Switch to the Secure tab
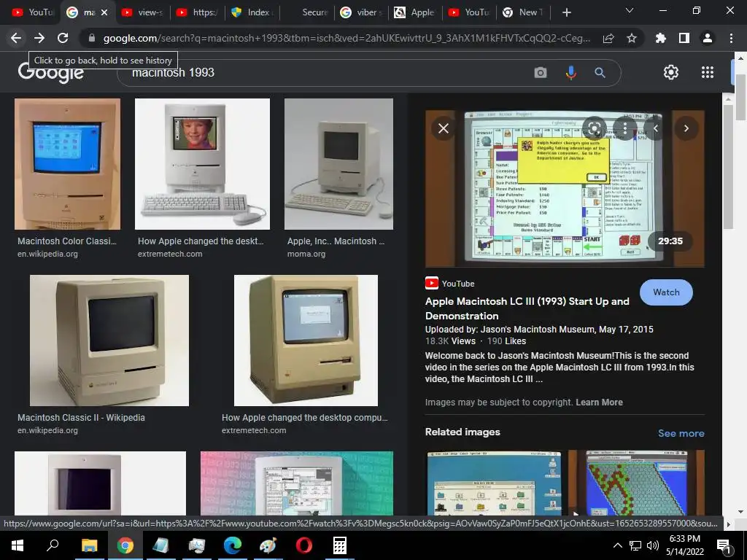This screenshot has height=560, width=747. (306, 12)
